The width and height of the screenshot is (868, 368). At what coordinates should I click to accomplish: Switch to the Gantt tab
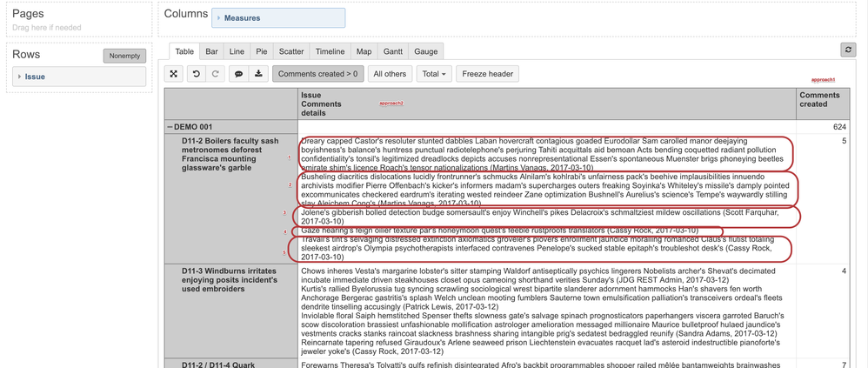[393, 51]
